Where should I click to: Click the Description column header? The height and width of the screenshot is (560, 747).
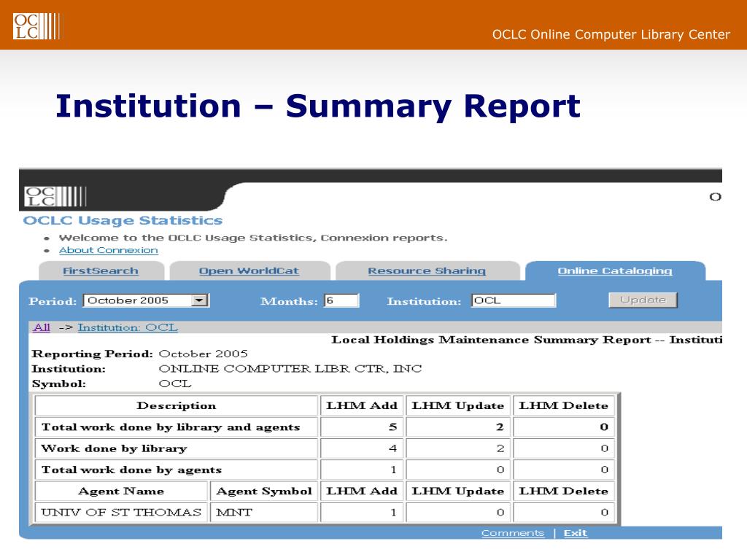pyautogui.click(x=177, y=405)
